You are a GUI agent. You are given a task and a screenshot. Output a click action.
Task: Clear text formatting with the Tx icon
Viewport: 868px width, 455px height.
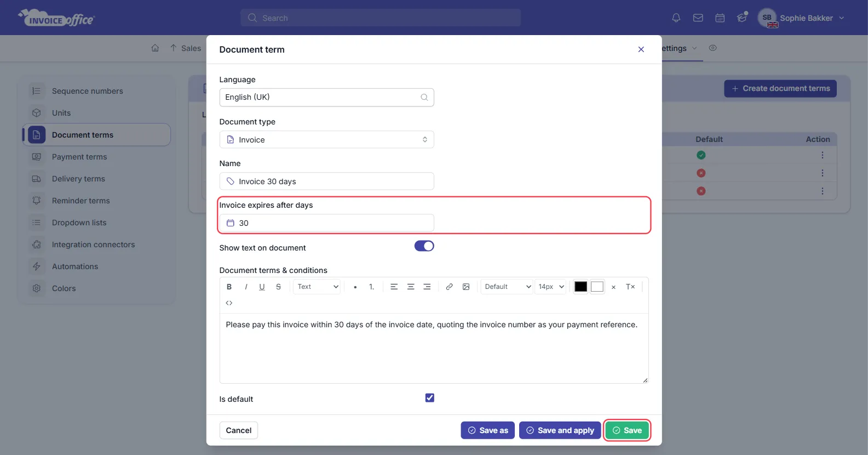tap(630, 287)
